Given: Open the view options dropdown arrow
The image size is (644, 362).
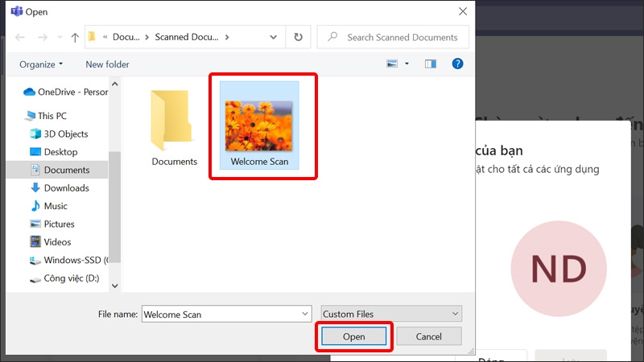Looking at the screenshot, I should pos(407,64).
